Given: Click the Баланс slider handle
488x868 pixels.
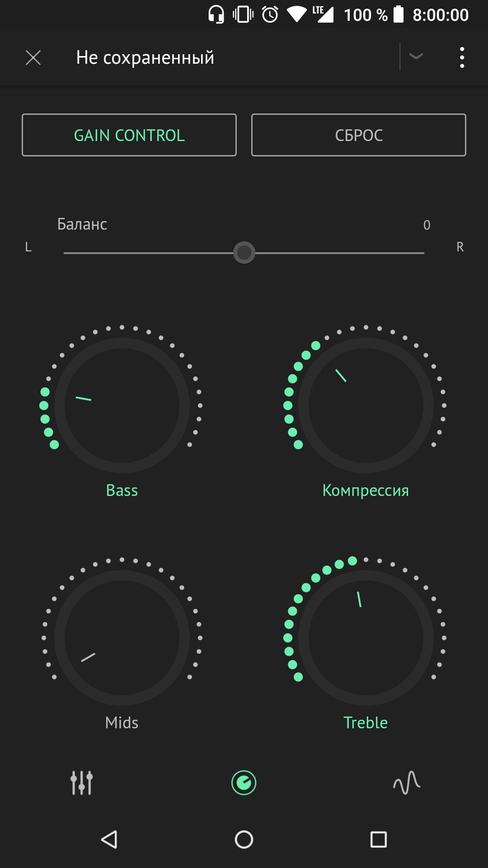Looking at the screenshot, I should pos(244,253).
